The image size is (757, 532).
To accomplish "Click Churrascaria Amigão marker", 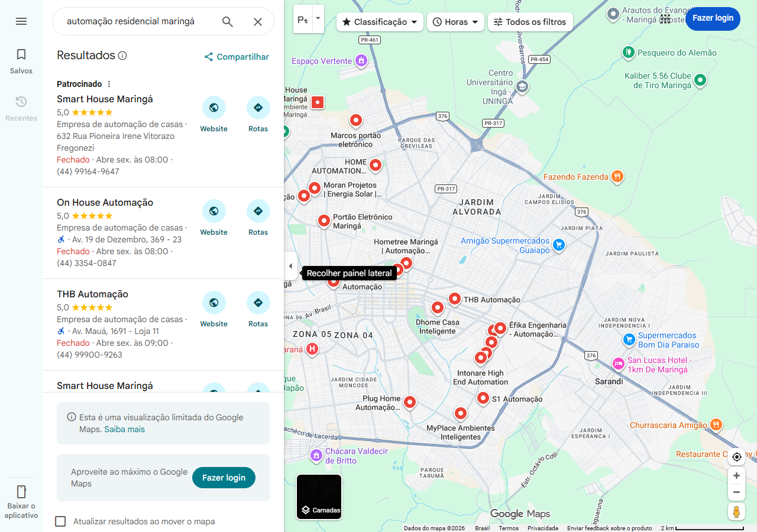I will pyautogui.click(x=716, y=424).
